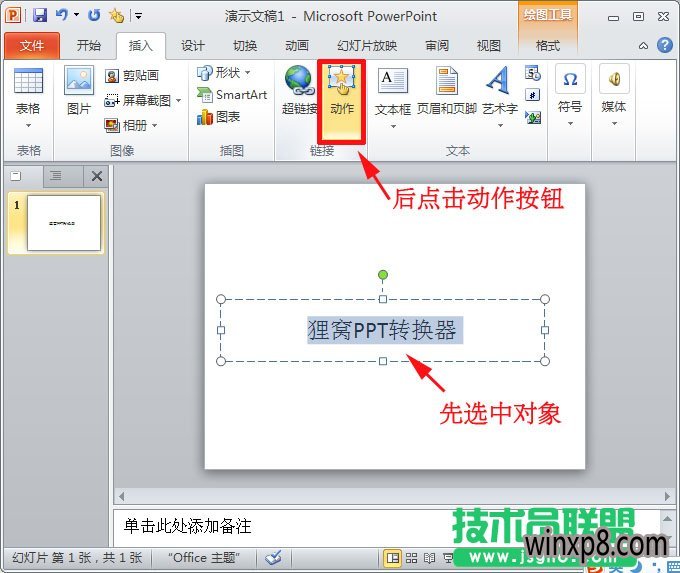
Task: Select slide 1 thumbnail
Action: [x=64, y=223]
